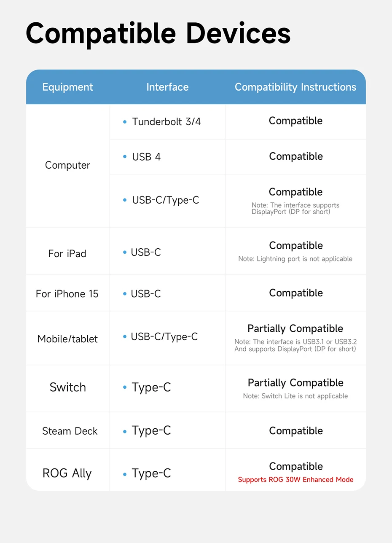Image resolution: width=392 pixels, height=543 pixels.
Task: Click the For iPad cell
Action: 67,254
